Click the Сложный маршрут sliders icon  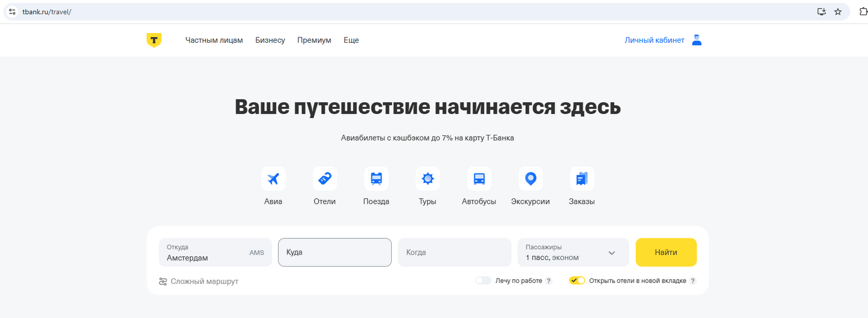[163, 281]
